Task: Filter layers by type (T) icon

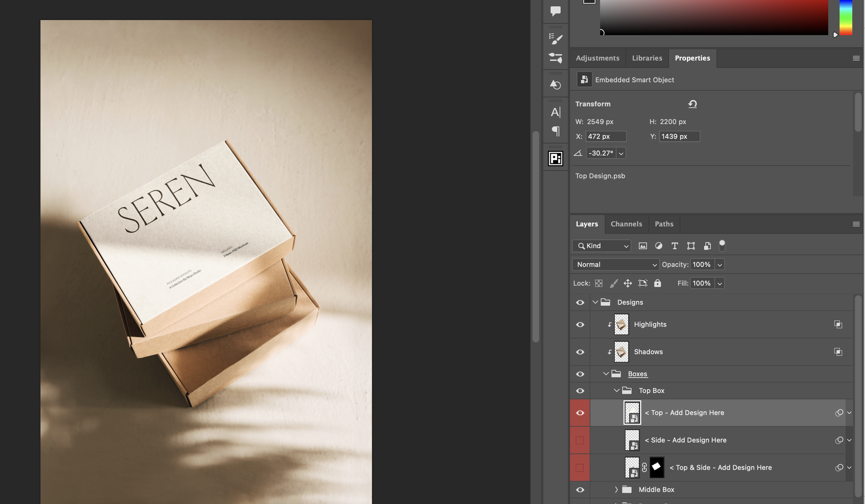Action: point(674,246)
